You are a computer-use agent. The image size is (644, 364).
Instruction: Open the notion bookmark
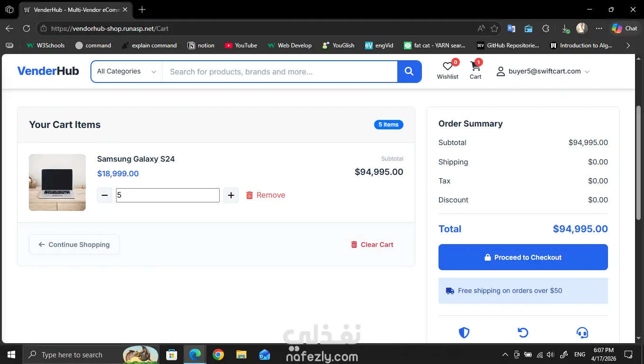tap(201, 45)
